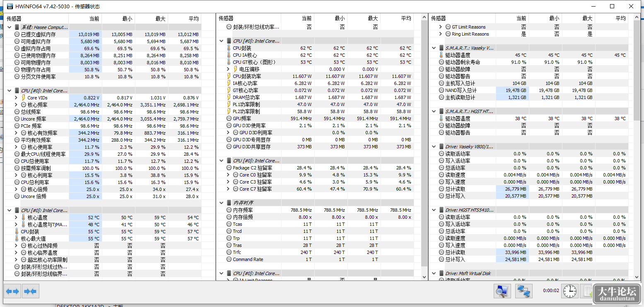Click the circle icon beside 内存频率
Image resolution: width=644 pixels, height=307 pixels.
(x=229, y=210)
